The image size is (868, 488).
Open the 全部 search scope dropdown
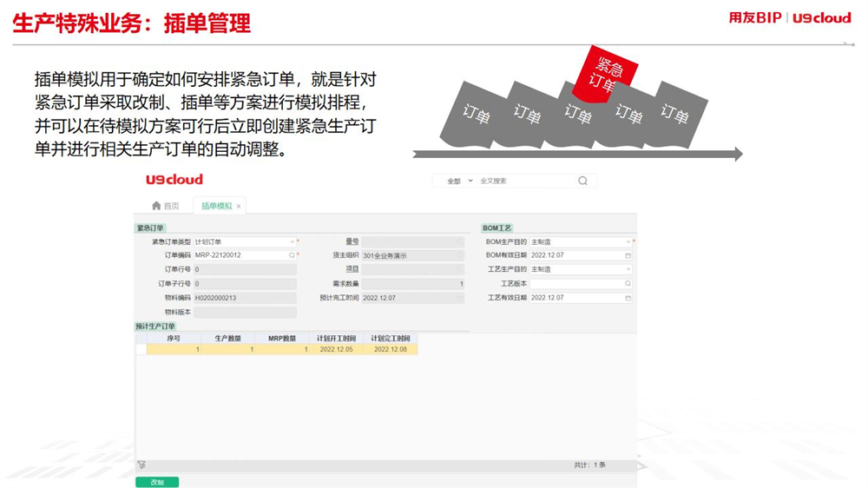(460, 181)
